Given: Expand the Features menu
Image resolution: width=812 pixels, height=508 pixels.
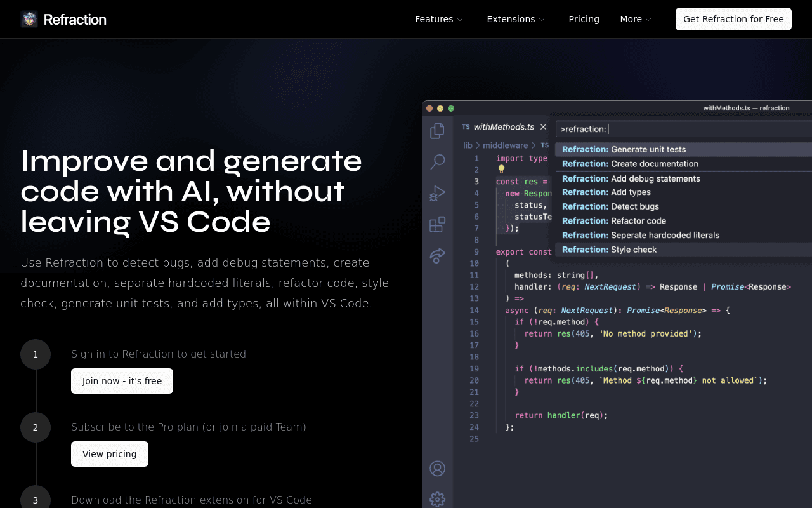Looking at the screenshot, I should point(439,19).
